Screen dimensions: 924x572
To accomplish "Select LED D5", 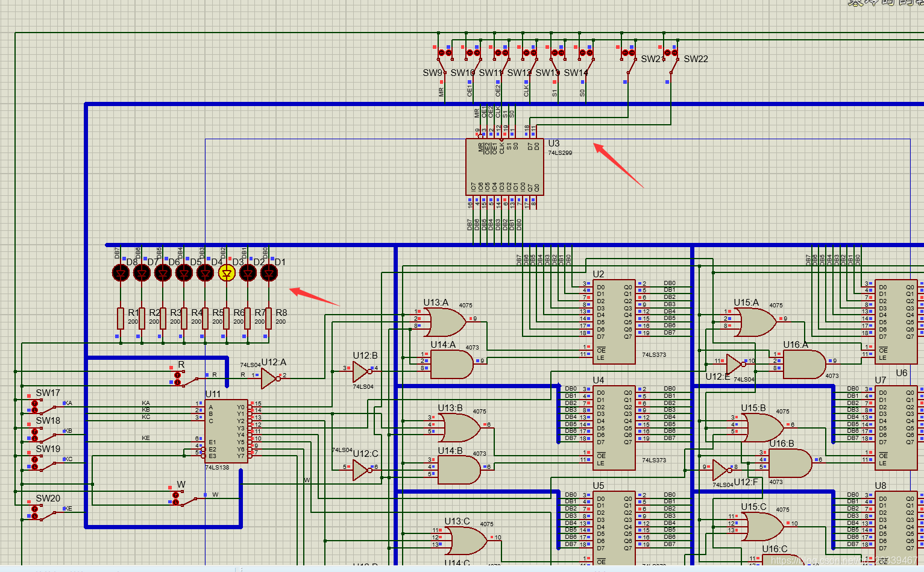I will (x=184, y=273).
